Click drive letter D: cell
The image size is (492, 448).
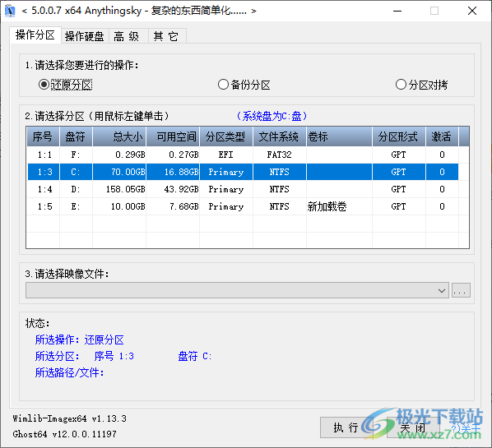pos(76,189)
